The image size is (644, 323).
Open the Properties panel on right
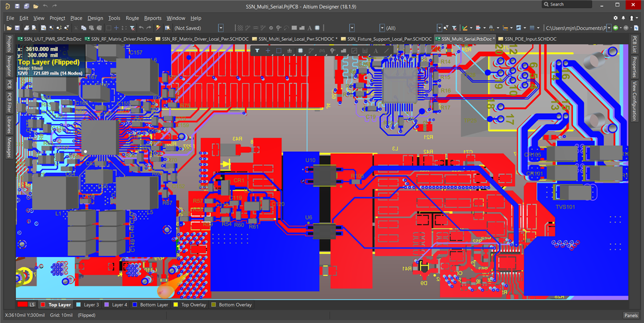634,67
